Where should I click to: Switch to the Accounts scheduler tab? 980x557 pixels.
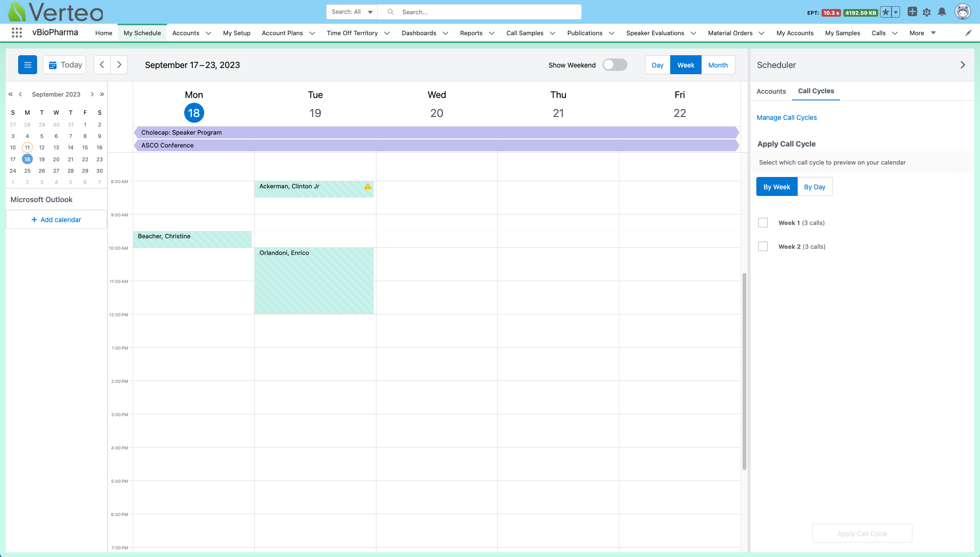[x=771, y=91]
